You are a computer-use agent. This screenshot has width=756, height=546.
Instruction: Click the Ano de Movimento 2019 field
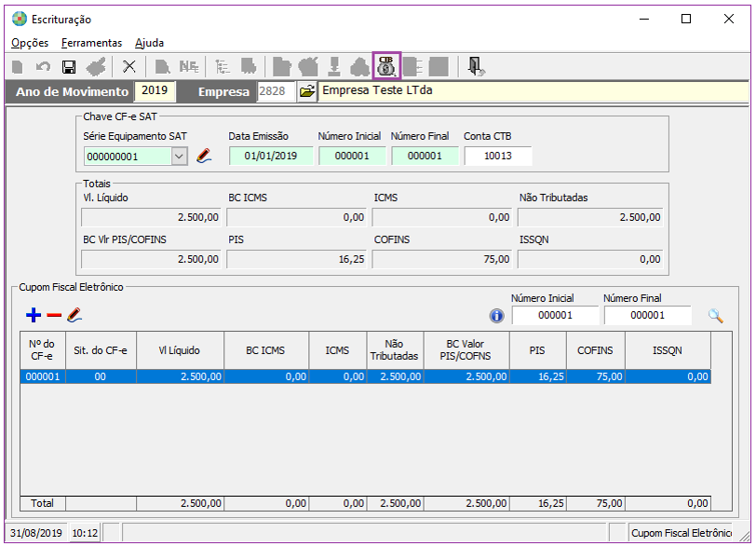tap(155, 90)
